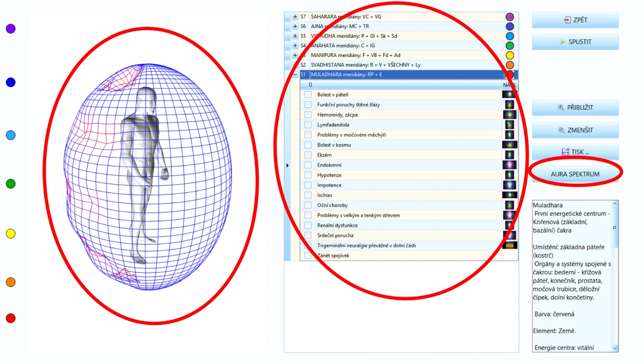644x362 pixels.
Task: Select the 'Renální dysfunkce' list row
Action: pos(409,225)
